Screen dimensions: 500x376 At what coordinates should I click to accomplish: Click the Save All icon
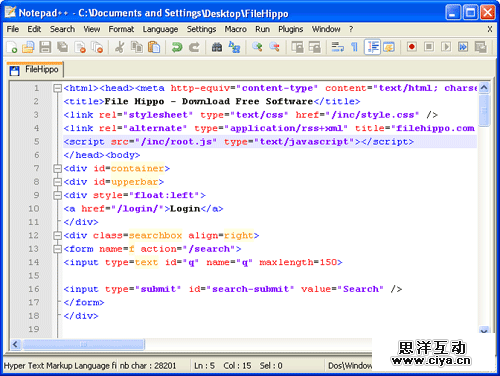pos(62,47)
